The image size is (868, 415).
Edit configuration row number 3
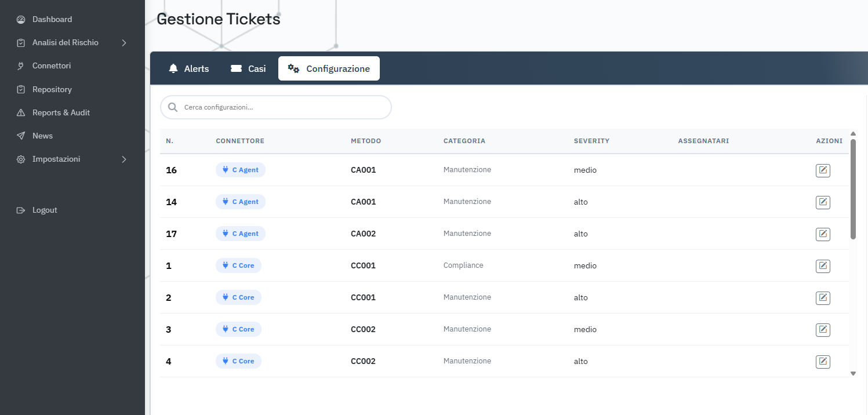point(823,330)
